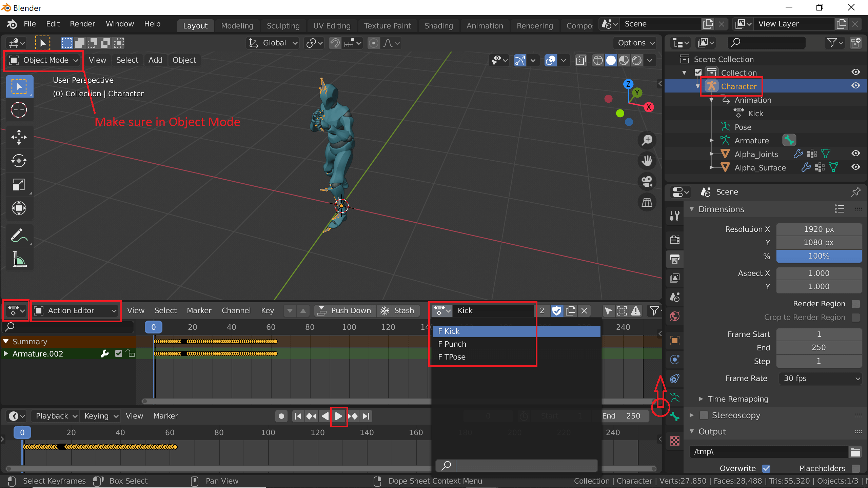
Task: Play the animation forward
Action: pos(338,416)
